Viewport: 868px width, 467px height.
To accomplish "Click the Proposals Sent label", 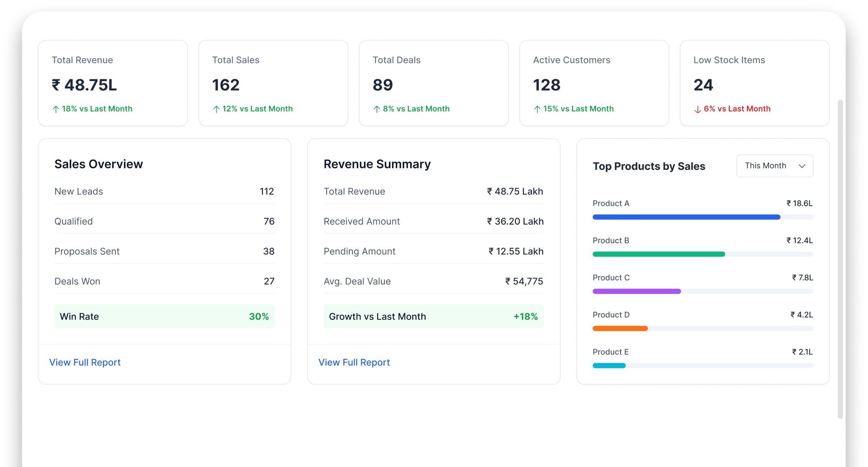I will coord(87,252).
